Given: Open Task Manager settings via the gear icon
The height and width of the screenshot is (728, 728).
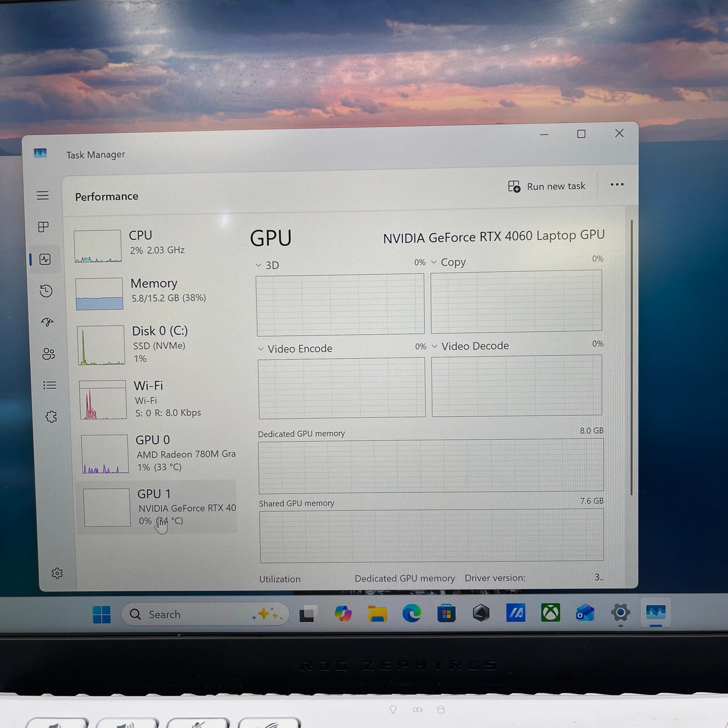Looking at the screenshot, I should coord(57,573).
